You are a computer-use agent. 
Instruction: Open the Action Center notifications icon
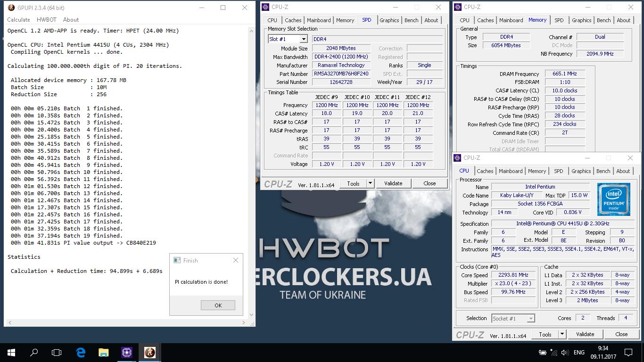pyautogui.click(x=628, y=352)
